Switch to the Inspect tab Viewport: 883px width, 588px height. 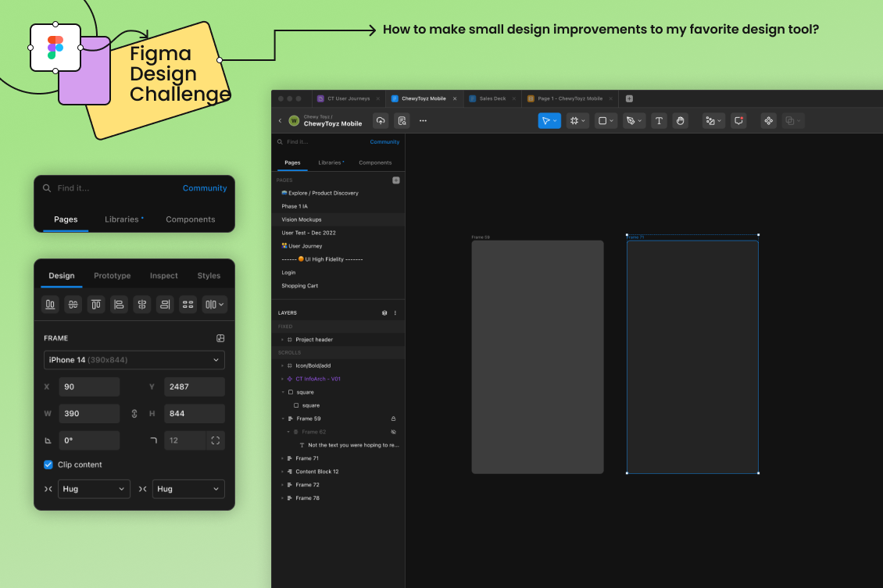coord(164,276)
